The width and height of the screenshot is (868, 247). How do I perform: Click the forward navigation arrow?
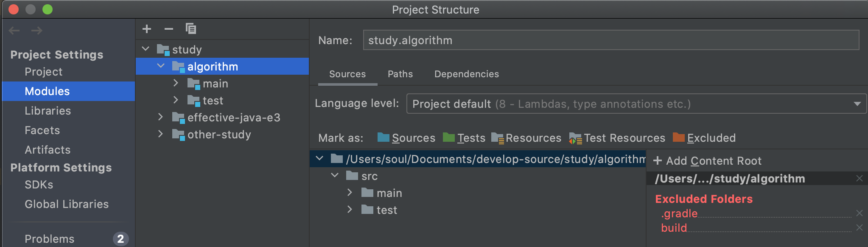37,31
